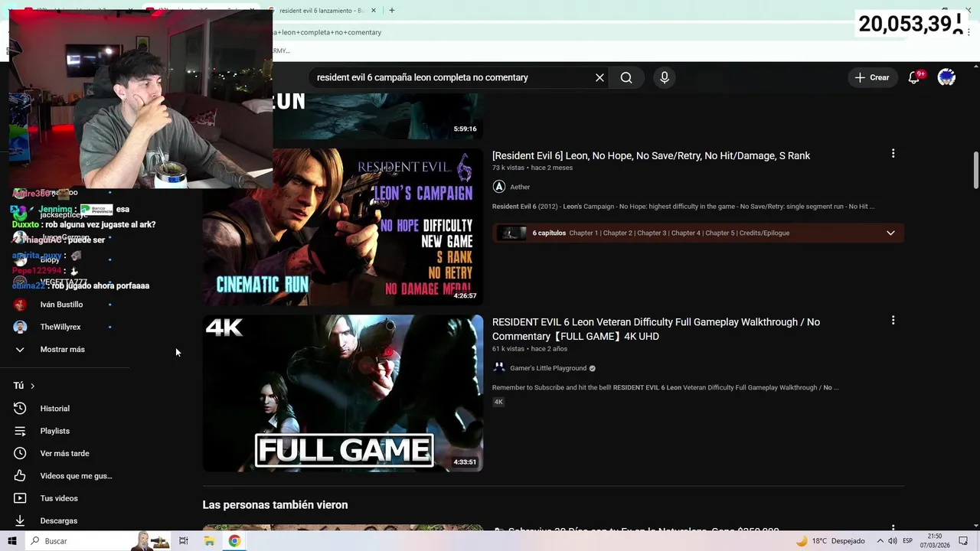Image resolution: width=980 pixels, height=551 pixels.
Task: Open Historial in the sidebar
Action: pos(54,409)
